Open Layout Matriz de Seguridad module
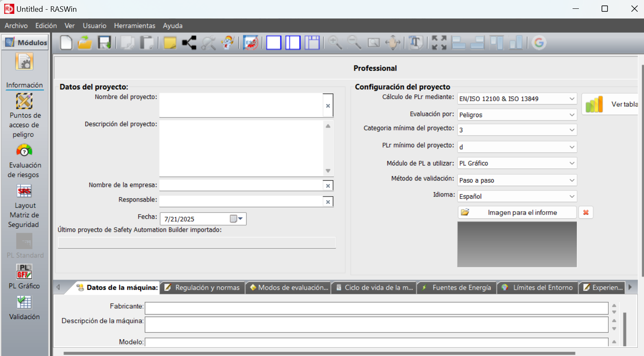 24,206
